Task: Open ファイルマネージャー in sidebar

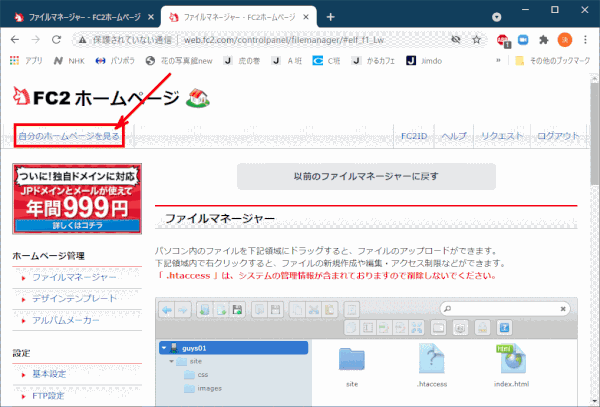Action: point(74,277)
